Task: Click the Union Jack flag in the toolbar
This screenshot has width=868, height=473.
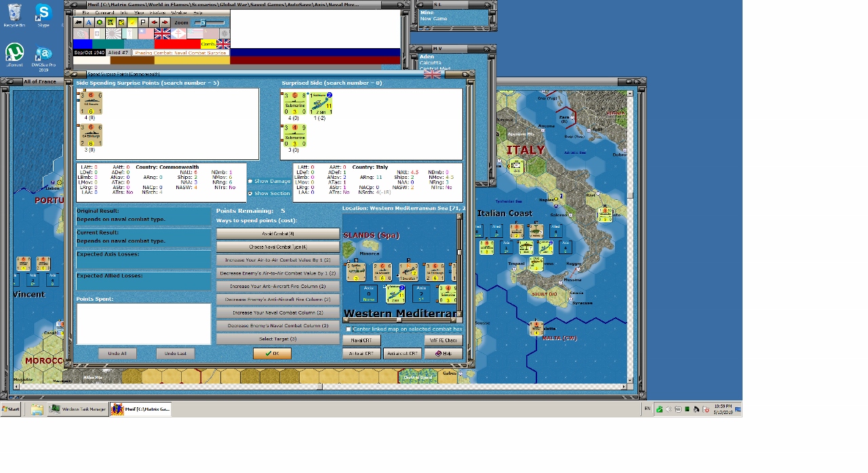Action: tap(163, 33)
